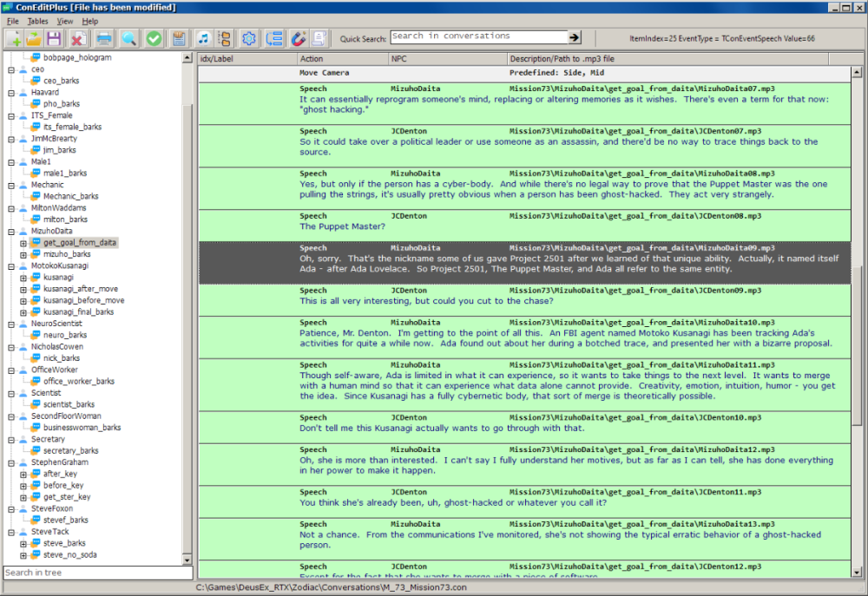Screen dimensions: 868x596
Task: Select the kusanagi_after_move tree item
Action: tap(81, 289)
